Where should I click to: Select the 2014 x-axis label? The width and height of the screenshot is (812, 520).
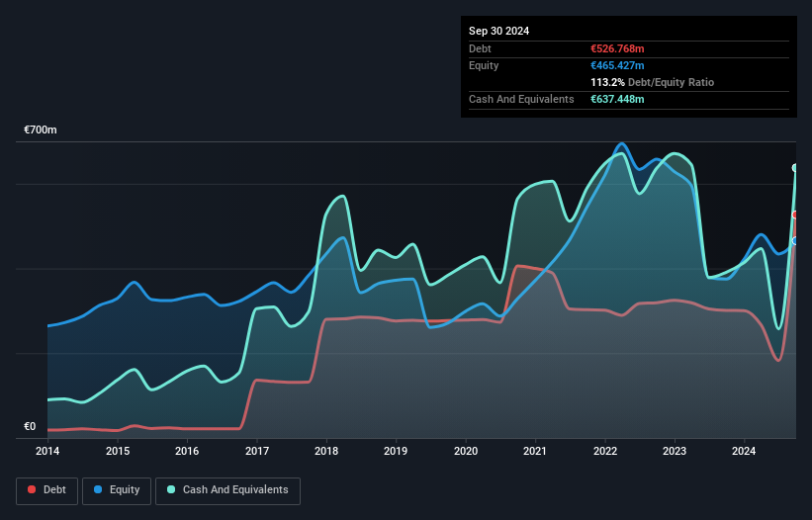point(47,452)
